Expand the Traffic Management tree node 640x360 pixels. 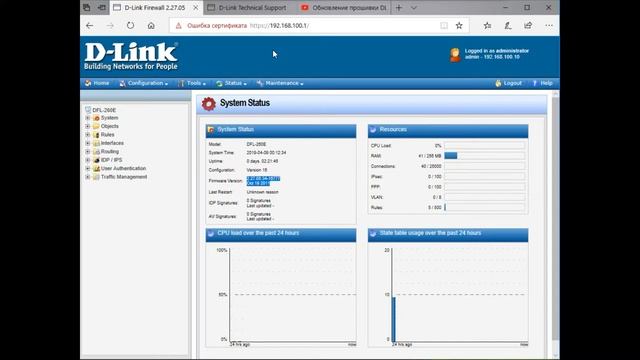click(x=87, y=177)
